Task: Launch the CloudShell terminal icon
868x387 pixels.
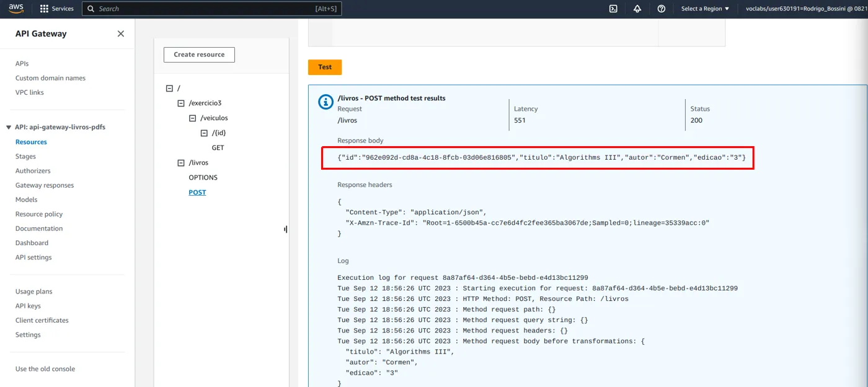Action: tap(613, 9)
